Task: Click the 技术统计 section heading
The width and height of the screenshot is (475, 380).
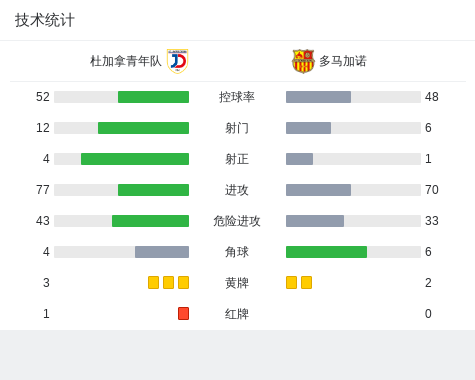Action: [45, 20]
